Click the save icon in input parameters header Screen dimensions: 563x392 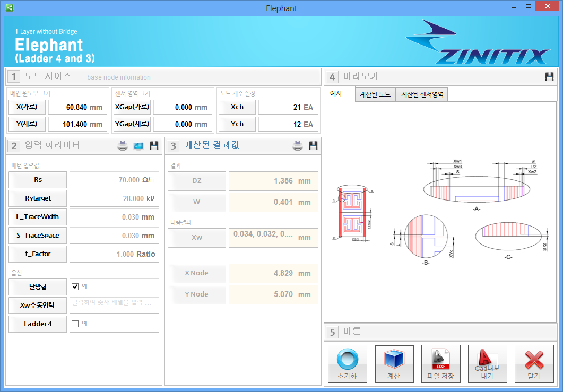point(154,146)
